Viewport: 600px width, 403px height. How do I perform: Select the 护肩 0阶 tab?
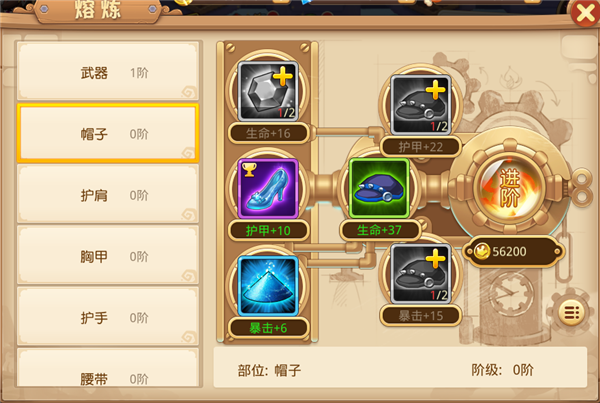pyautogui.click(x=108, y=194)
